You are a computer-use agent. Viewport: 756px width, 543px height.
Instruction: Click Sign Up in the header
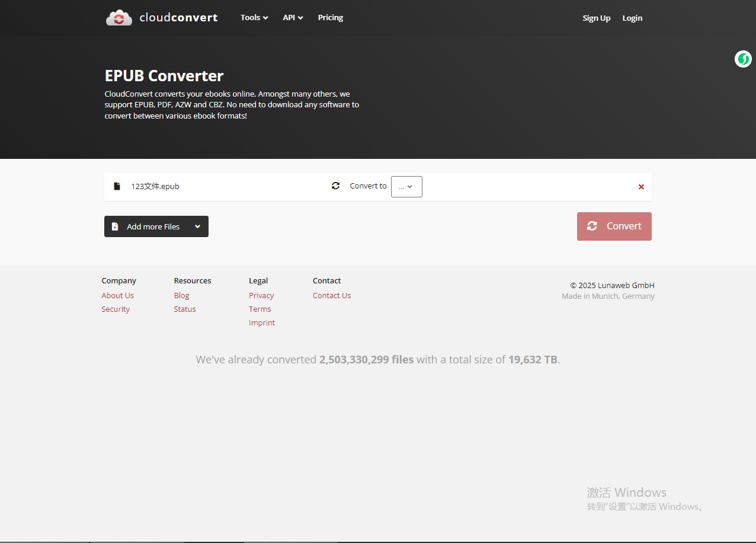point(596,18)
